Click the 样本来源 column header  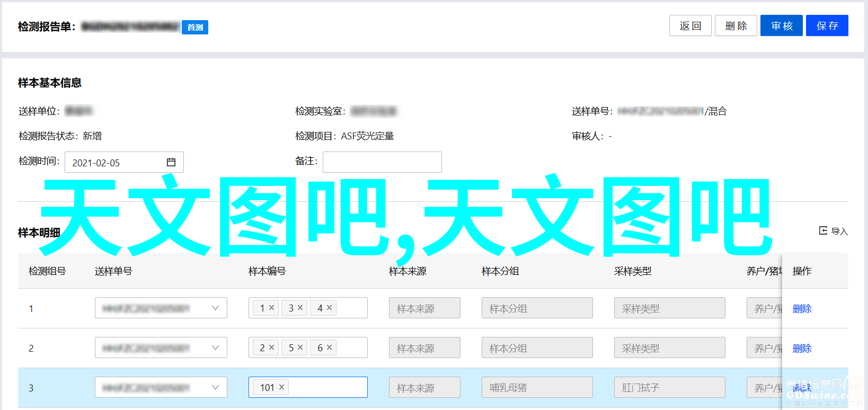[x=408, y=271]
